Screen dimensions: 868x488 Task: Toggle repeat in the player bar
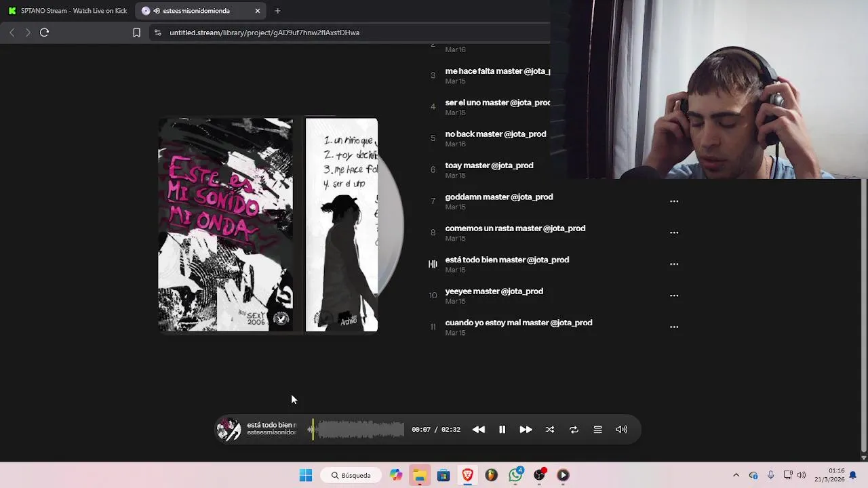click(x=574, y=430)
